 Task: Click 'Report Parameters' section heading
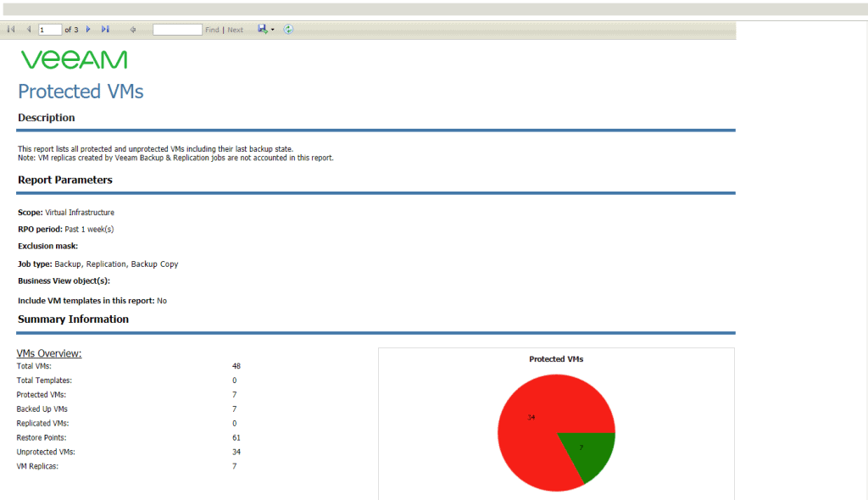[x=64, y=180]
